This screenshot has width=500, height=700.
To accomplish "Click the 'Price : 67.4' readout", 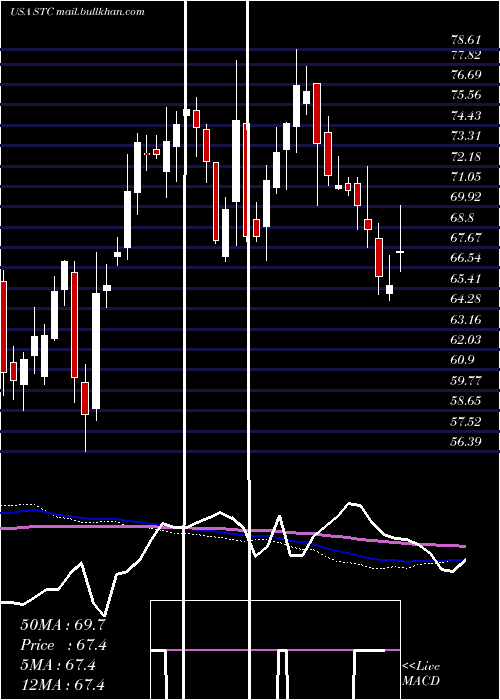I will (x=63, y=645).
